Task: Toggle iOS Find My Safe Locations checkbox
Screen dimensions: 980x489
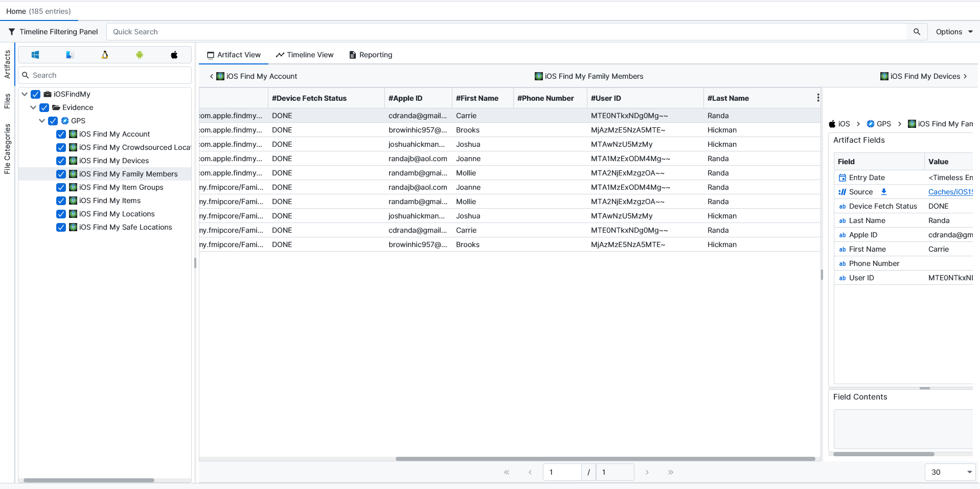Action: click(x=61, y=227)
